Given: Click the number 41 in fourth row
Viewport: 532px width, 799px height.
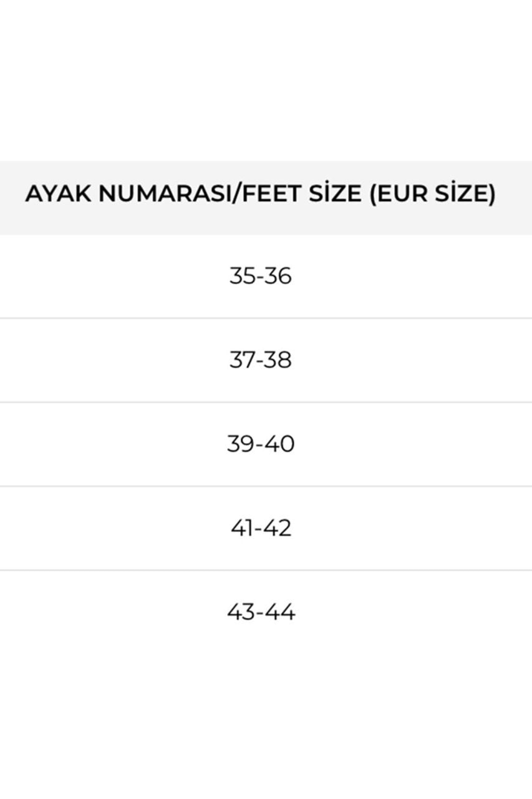Looking at the screenshot, I should click(241, 528).
